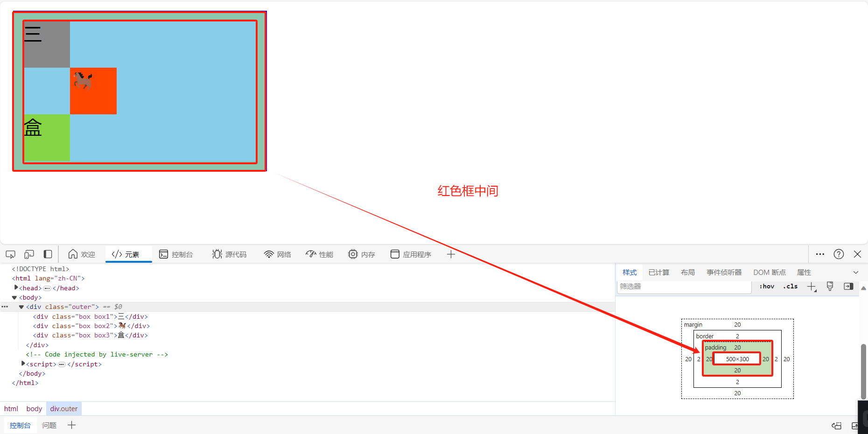The height and width of the screenshot is (434, 868).
Task: Open DevTools help question mark icon
Action: pyautogui.click(x=839, y=254)
